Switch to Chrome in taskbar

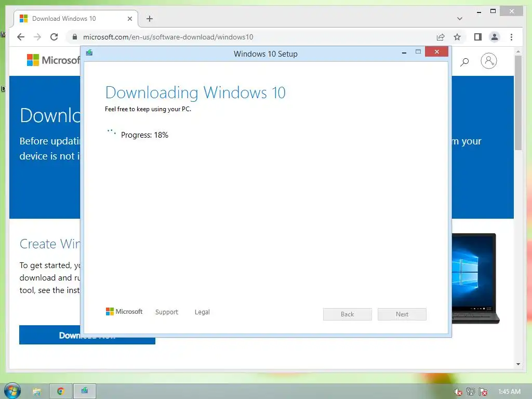pos(61,392)
